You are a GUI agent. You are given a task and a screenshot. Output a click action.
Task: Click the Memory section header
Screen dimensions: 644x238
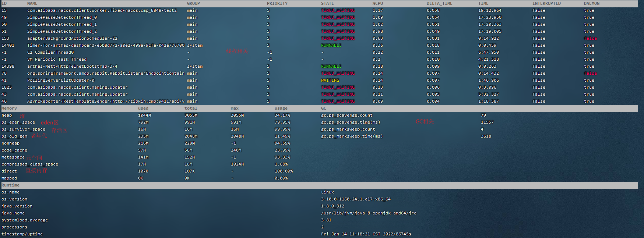[x=9, y=108]
